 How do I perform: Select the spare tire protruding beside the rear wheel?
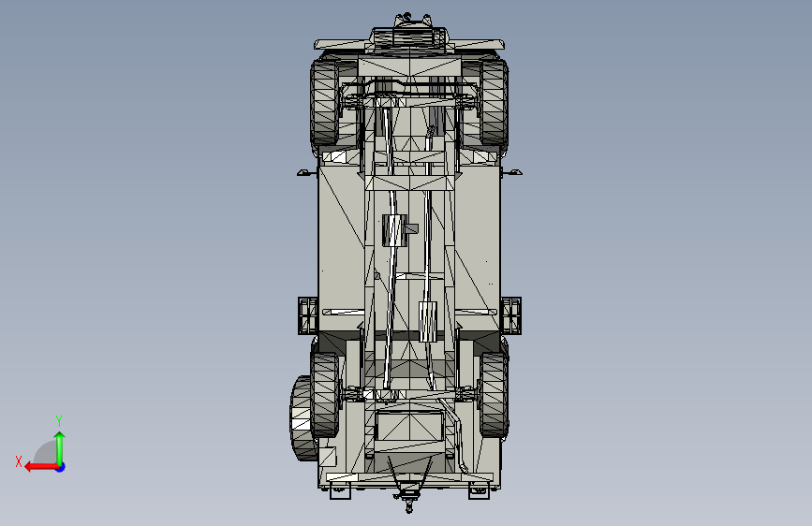[300, 418]
